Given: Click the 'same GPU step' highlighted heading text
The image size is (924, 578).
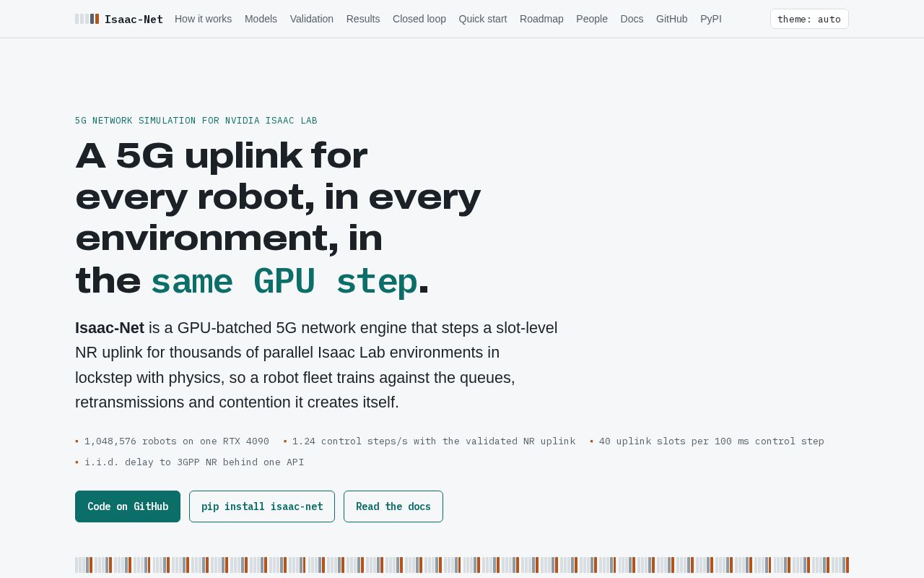Looking at the screenshot, I should point(284,282).
